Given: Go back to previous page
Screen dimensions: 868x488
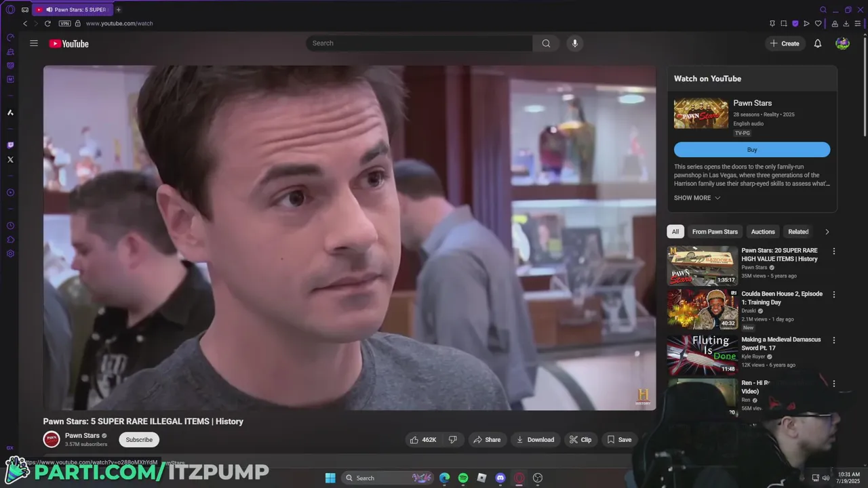Looking at the screenshot, I should [25, 23].
